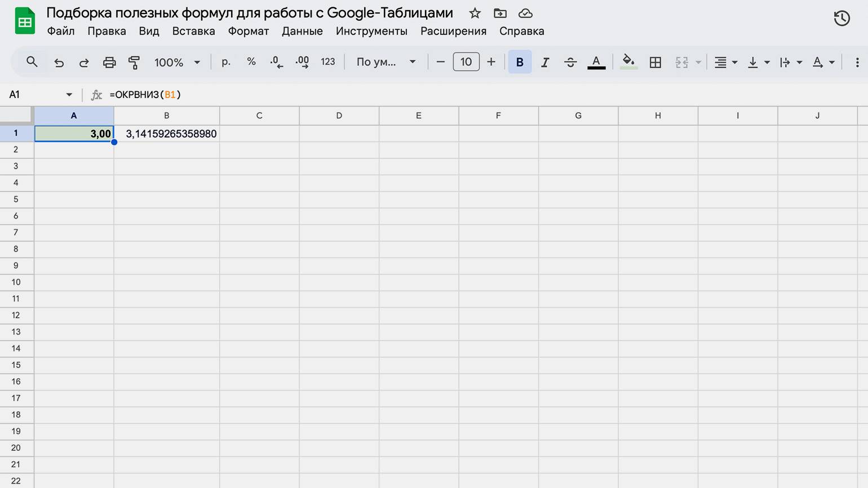The width and height of the screenshot is (868, 488).
Task: Open horizontal align dropdown
Action: click(x=726, y=63)
